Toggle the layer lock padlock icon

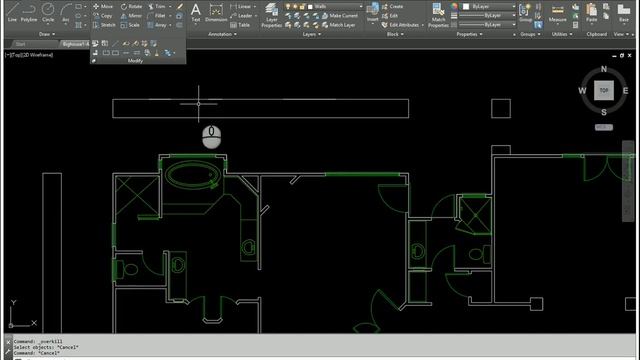[x=302, y=7]
